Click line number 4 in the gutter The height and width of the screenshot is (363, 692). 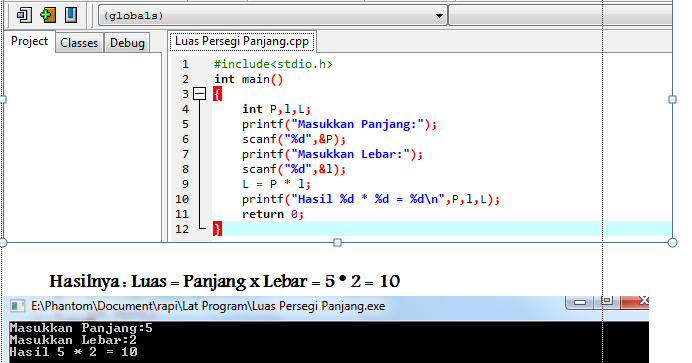[185, 109]
